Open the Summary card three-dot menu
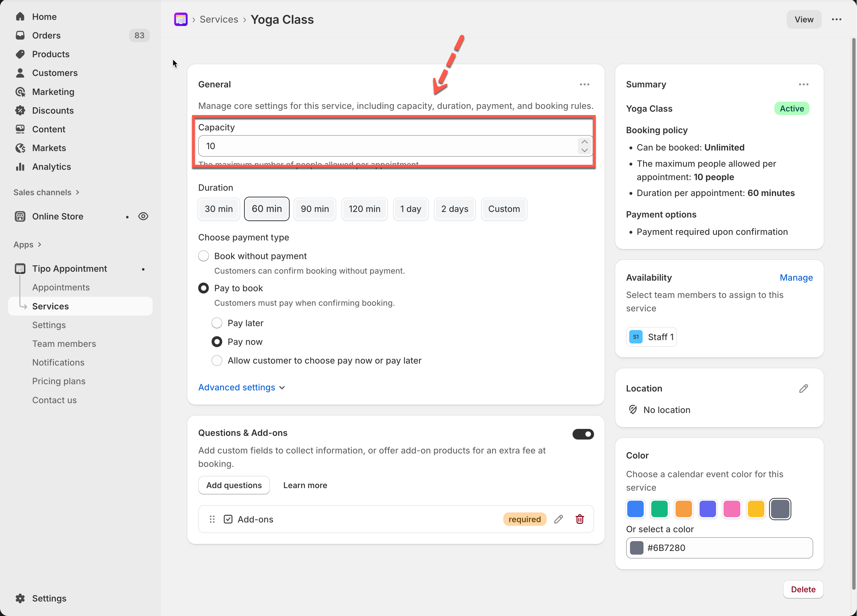 pos(803,84)
